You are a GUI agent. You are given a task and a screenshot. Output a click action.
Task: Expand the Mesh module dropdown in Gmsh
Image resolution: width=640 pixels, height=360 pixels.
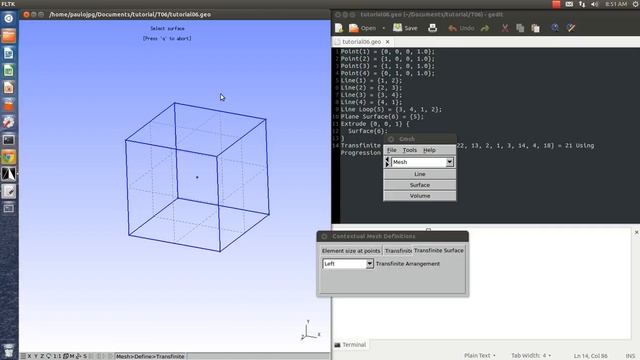point(449,162)
